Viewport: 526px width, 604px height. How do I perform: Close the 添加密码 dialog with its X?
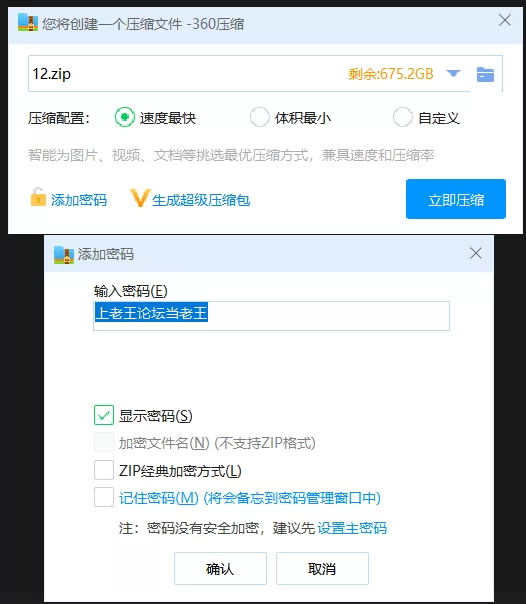point(476,253)
